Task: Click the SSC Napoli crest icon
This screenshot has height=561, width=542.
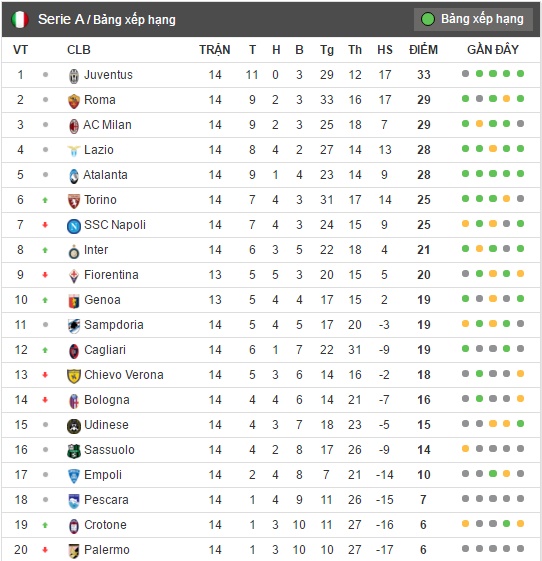Action: click(74, 226)
